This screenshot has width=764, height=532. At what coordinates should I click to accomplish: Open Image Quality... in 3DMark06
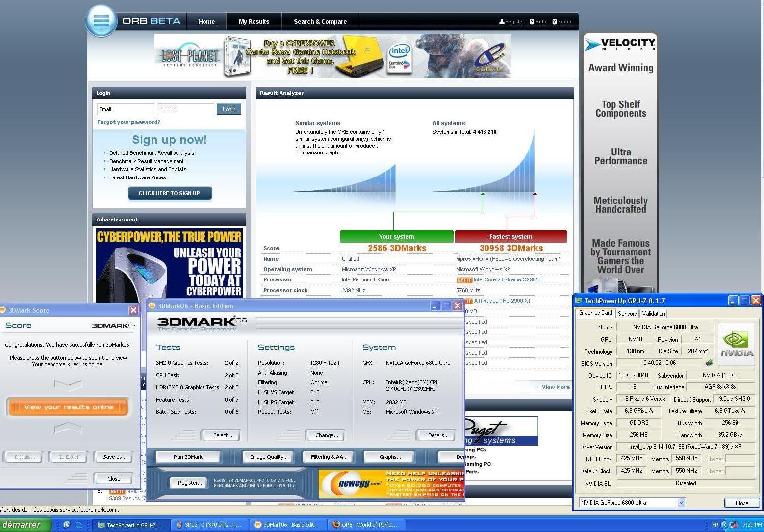pos(269,457)
